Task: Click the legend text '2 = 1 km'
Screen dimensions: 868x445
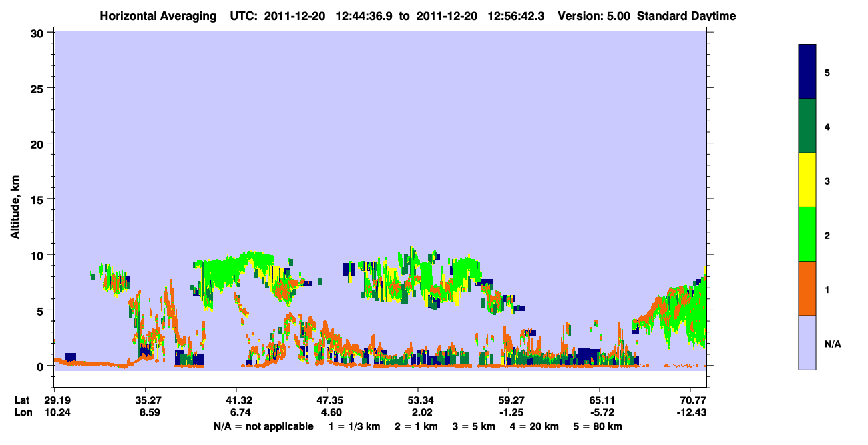Action: (416, 426)
